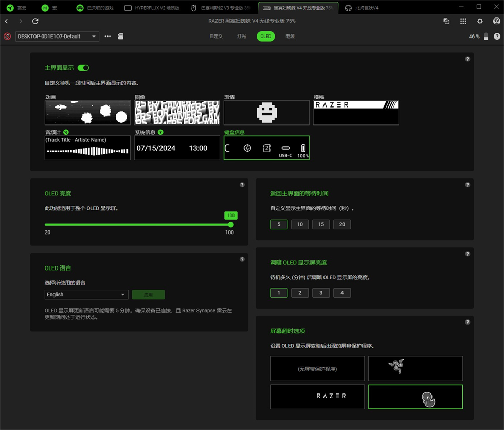This screenshot has height=430, width=504.
Task: Click the red disabled profile icon
Action: click(x=7, y=37)
